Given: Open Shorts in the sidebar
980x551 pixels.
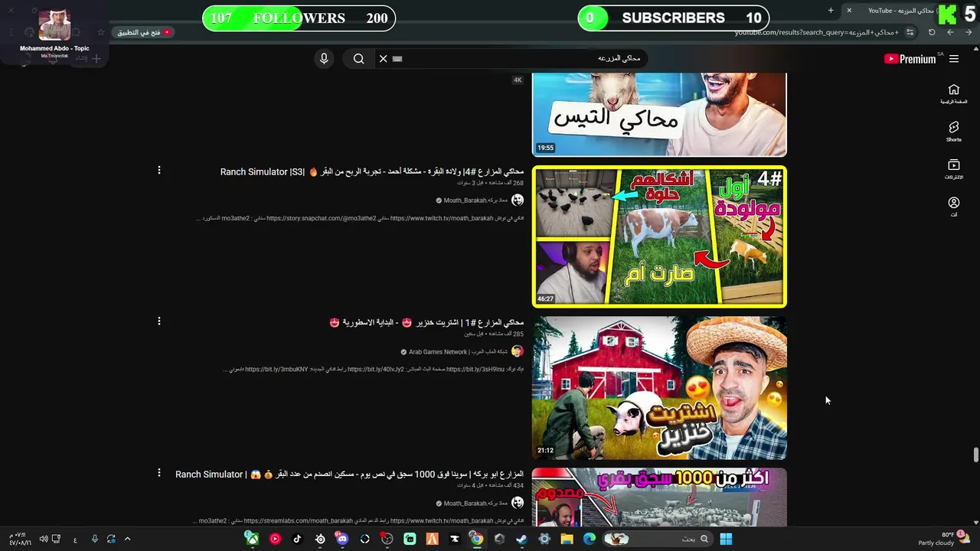Looking at the screenshot, I should (x=954, y=132).
